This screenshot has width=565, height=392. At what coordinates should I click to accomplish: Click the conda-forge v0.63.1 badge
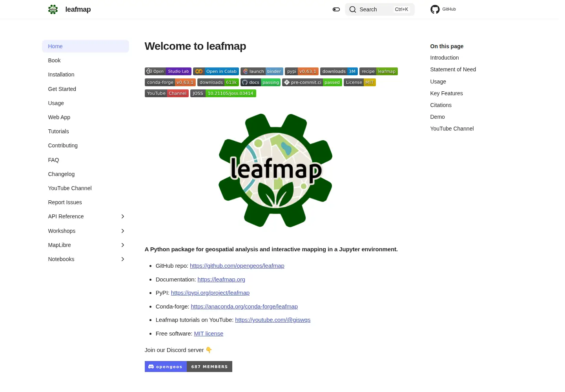pos(170,82)
